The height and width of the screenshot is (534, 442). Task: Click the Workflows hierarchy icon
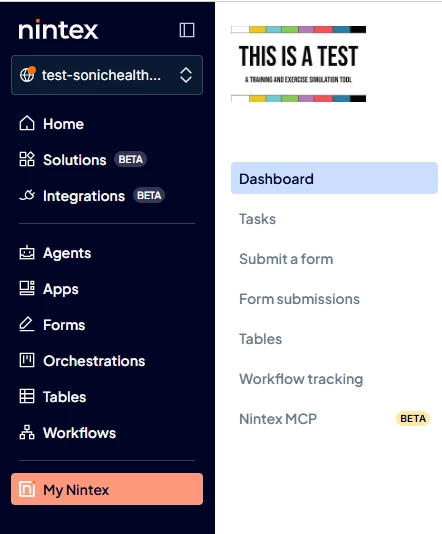[x=27, y=433]
